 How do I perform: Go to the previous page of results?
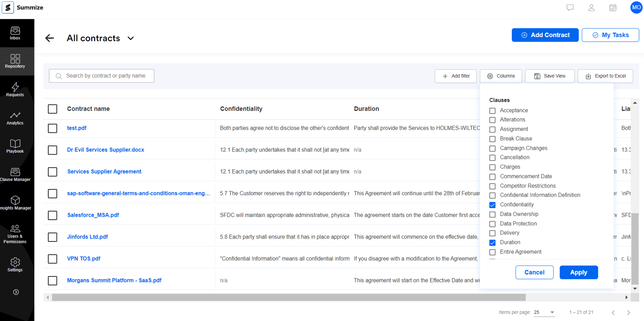[613, 312]
